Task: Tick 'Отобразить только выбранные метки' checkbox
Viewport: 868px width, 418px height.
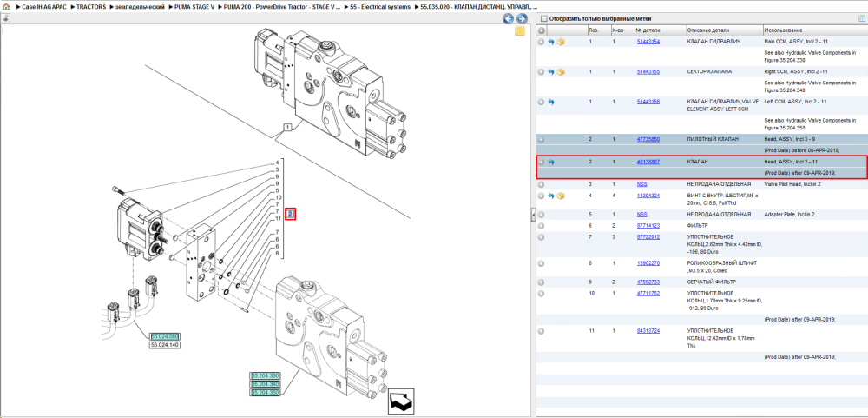Action: click(543, 18)
